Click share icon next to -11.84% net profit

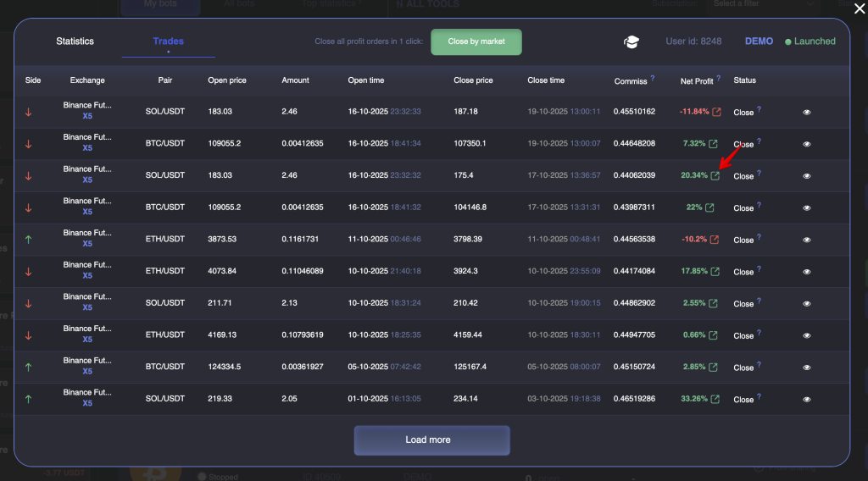point(716,112)
